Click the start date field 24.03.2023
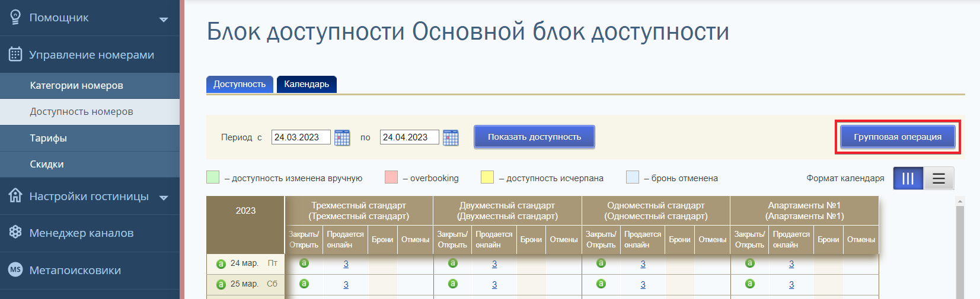 click(301, 137)
